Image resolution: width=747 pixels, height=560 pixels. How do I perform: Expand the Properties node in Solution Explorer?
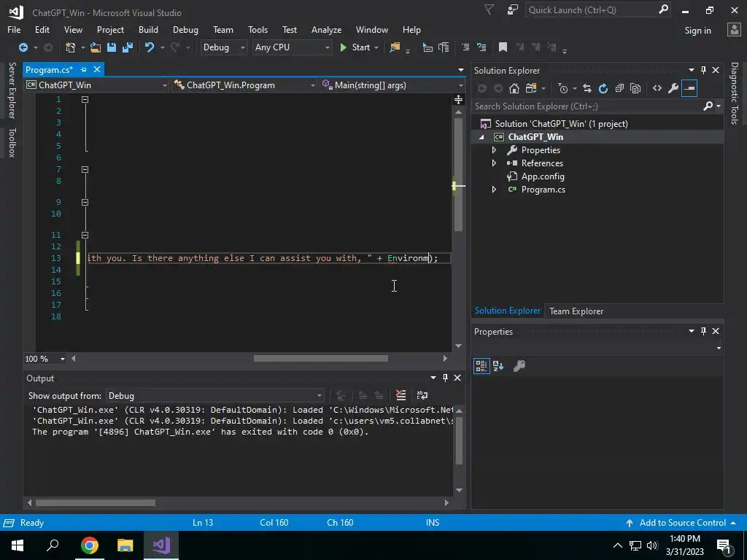click(494, 150)
